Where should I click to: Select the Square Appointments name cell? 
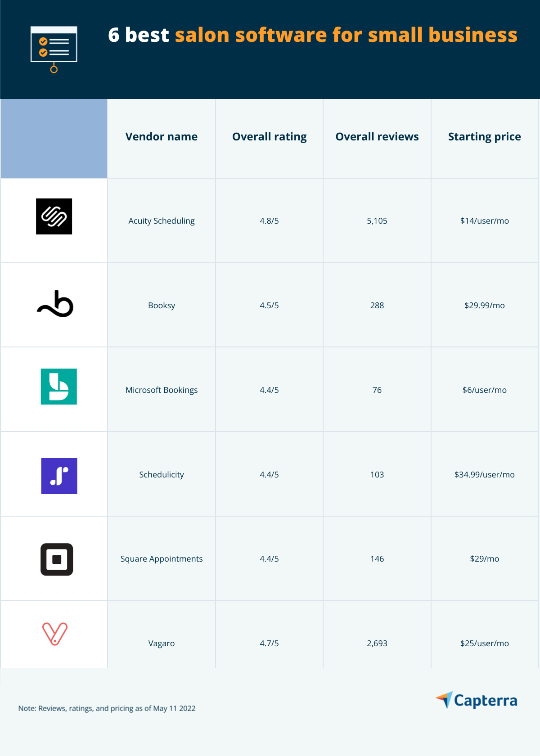point(162,558)
